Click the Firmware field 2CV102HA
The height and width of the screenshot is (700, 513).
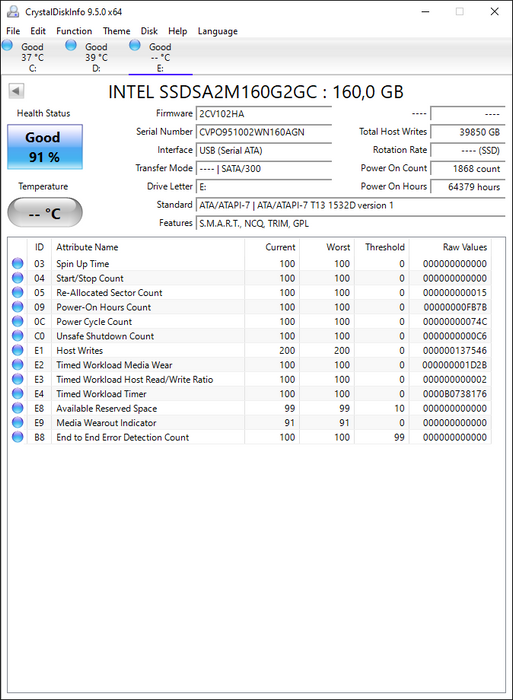coord(263,114)
